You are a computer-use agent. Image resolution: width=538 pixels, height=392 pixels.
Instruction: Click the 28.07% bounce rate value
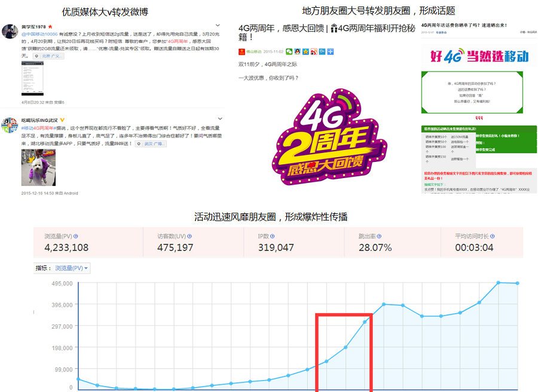point(375,247)
